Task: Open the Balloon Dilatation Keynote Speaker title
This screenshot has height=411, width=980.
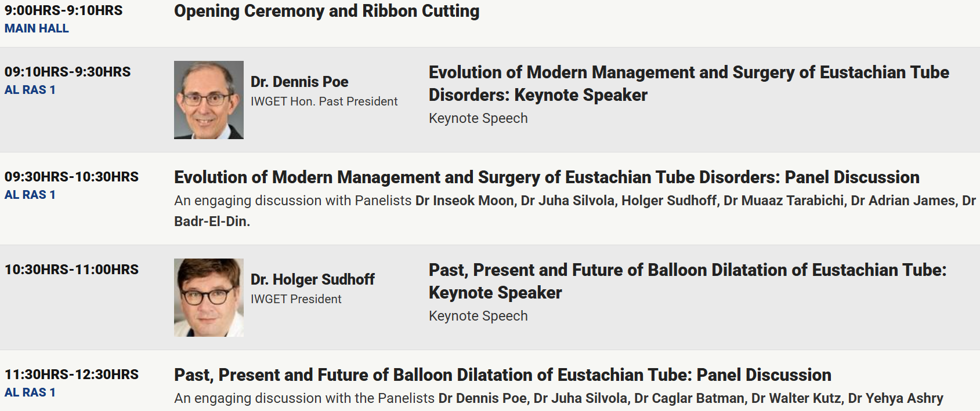Action: click(687, 281)
